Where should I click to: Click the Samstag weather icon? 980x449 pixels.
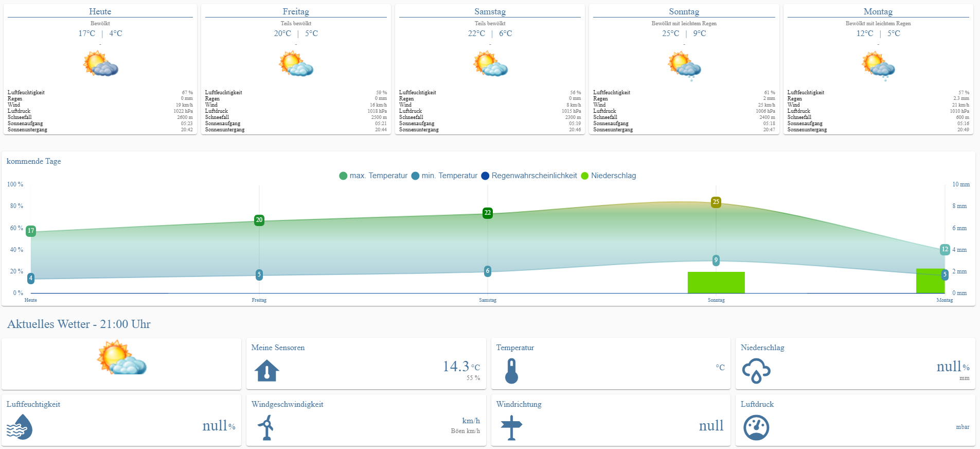point(490,64)
